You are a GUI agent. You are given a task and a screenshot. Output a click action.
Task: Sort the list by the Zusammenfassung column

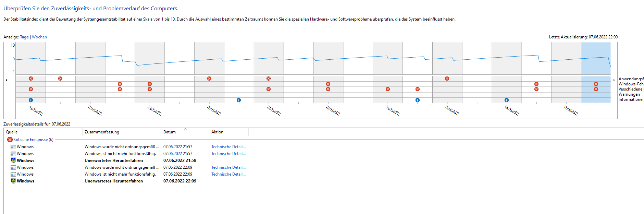pyautogui.click(x=122, y=132)
